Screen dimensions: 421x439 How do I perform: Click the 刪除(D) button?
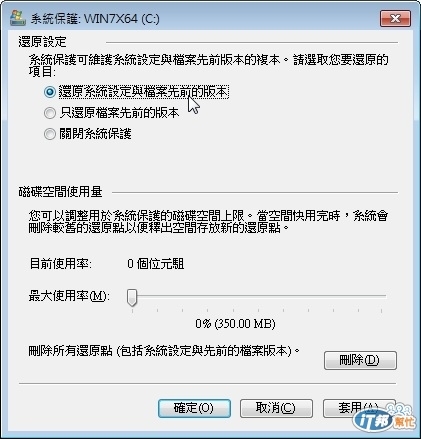[x=360, y=360]
